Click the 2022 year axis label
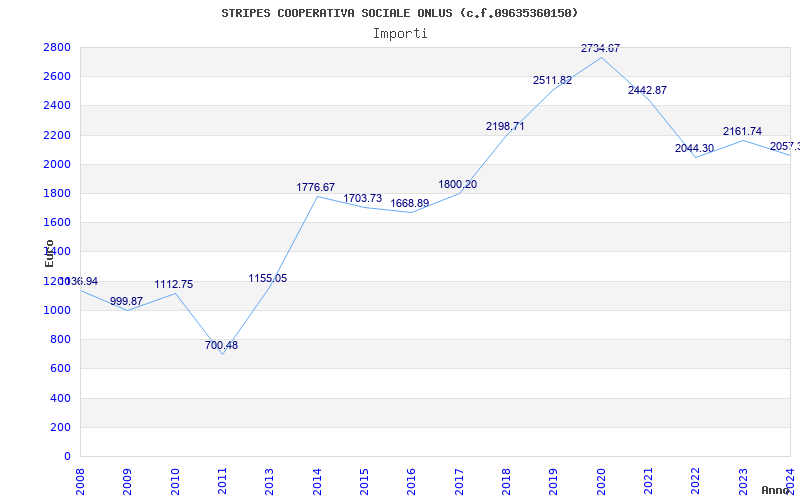800x500 pixels. (x=695, y=482)
